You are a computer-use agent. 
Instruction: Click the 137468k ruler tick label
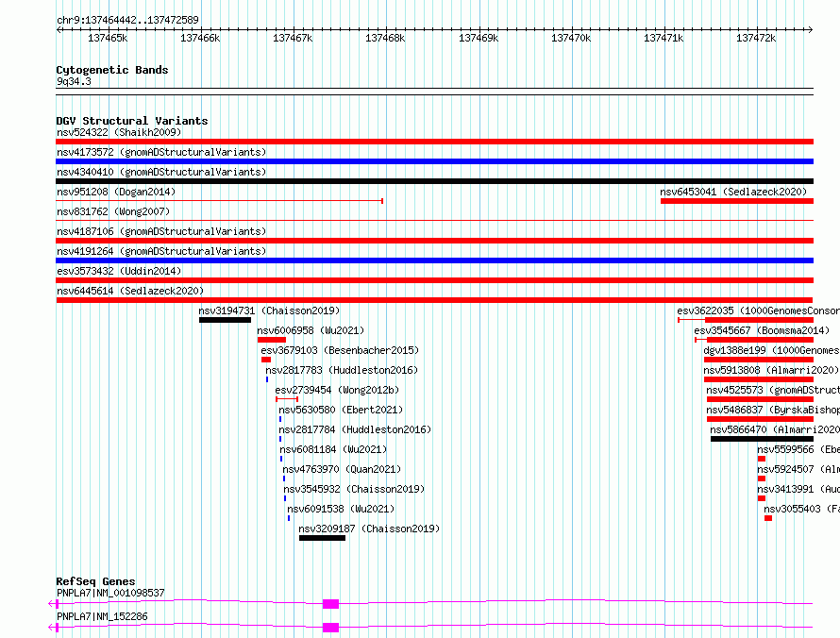click(x=385, y=38)
